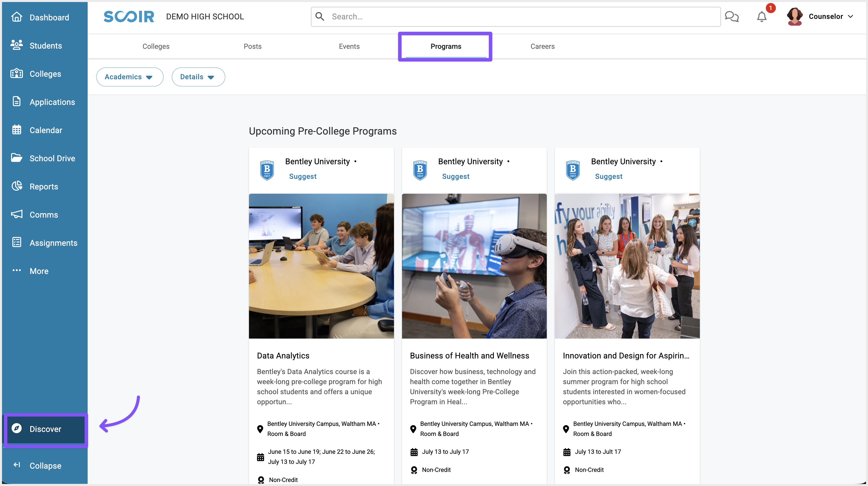Open the Calendar sidebar item

(x=45, y=130)
